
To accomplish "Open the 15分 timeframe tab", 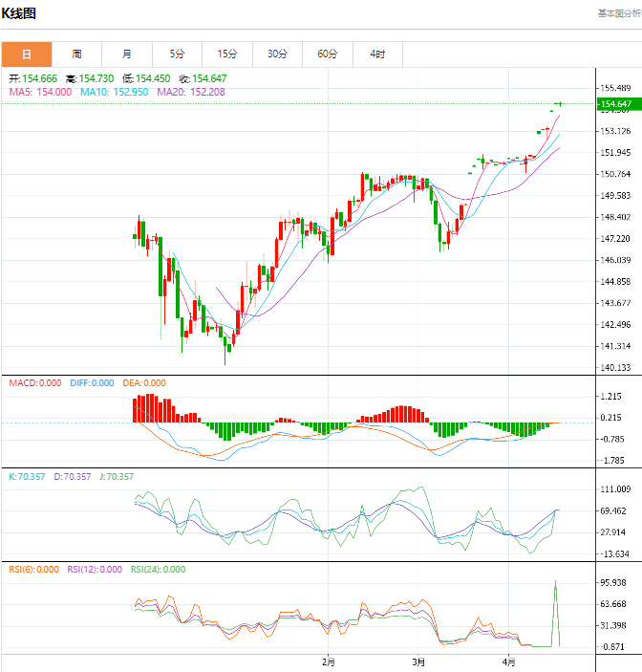I will tap(227, 54).
